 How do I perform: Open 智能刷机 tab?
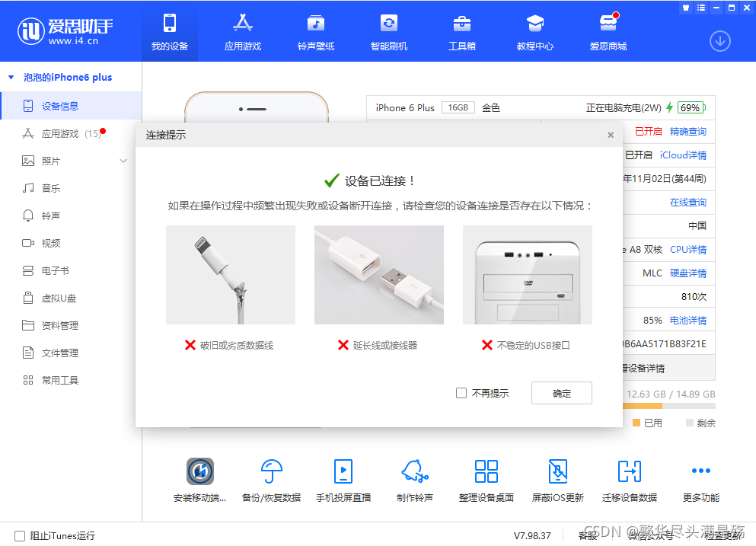pyautogui.click(x=388, y=32)
